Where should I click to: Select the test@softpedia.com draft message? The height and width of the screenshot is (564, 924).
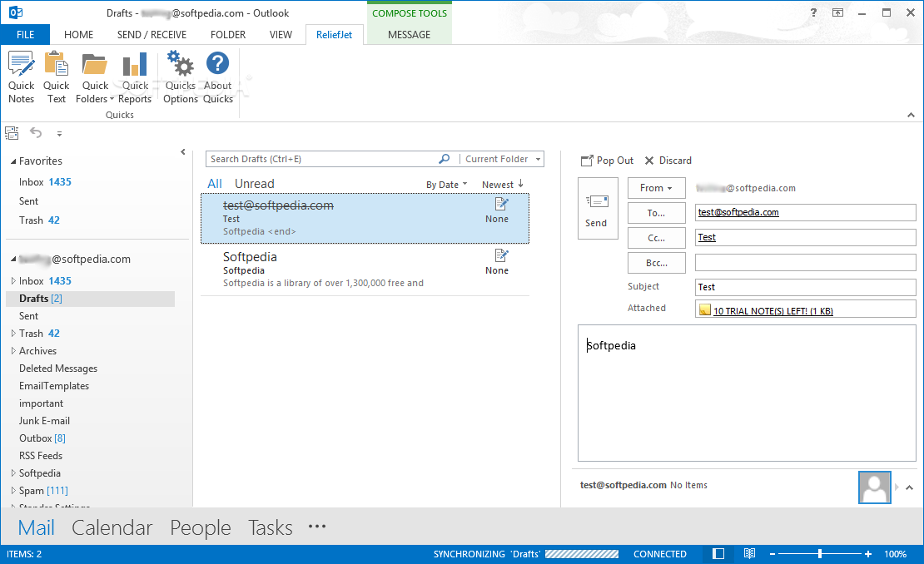click(x=365, y=219)
